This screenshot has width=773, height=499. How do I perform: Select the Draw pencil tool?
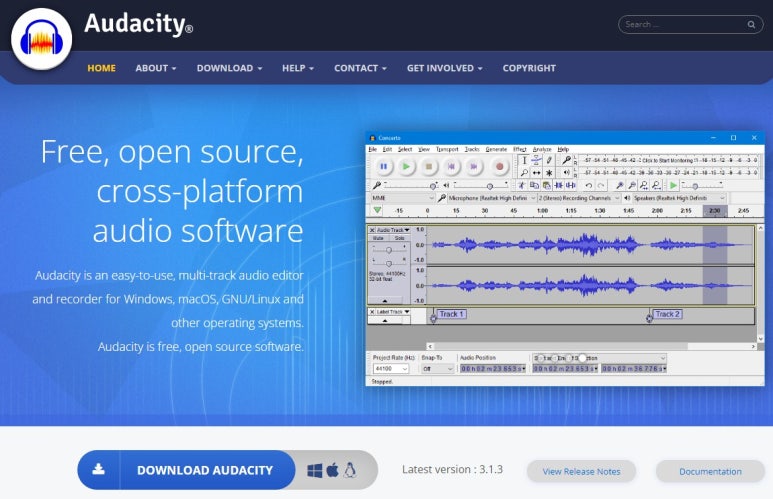(x=549, y=160)
